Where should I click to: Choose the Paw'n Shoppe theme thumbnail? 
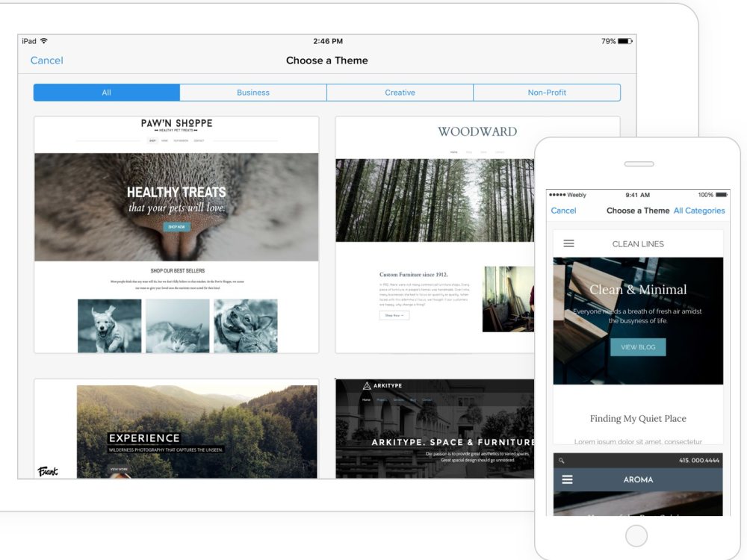click(x=177, y=234)
